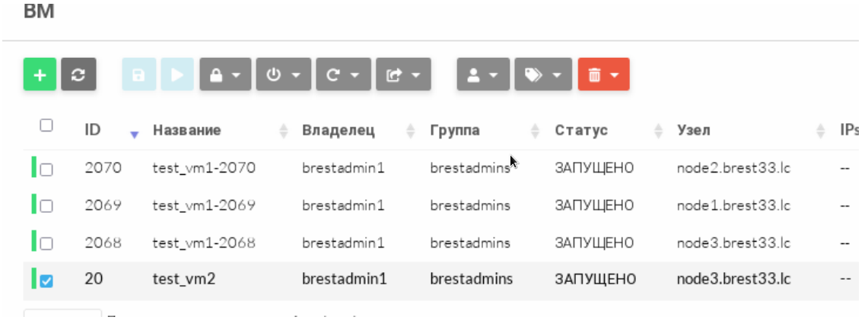Open the test_vm1-2068 VM entry
The width and height of the screenshot is (868, 320).
(203, 243)
